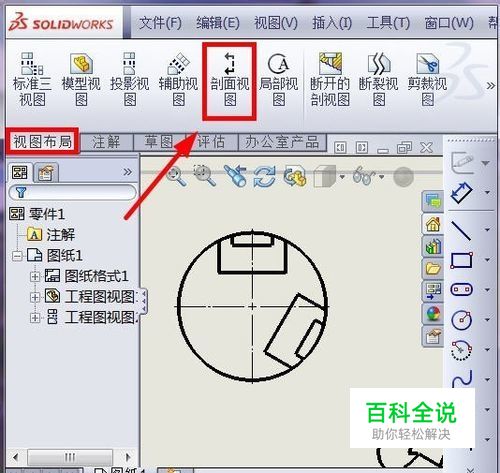The height and width of the screenshot is (473, 500).
Task: Click Zoom to Fit magnifier icon
Action: click(176, 176)
